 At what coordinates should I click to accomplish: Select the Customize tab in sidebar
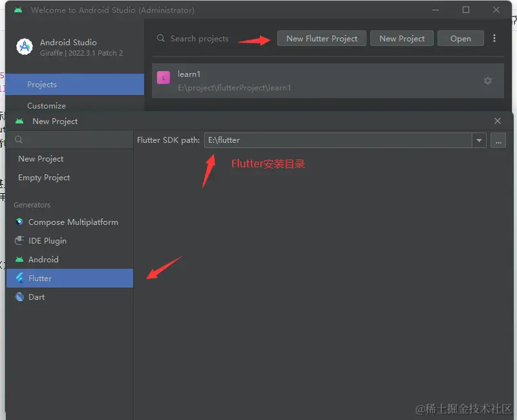coord(74,105)
